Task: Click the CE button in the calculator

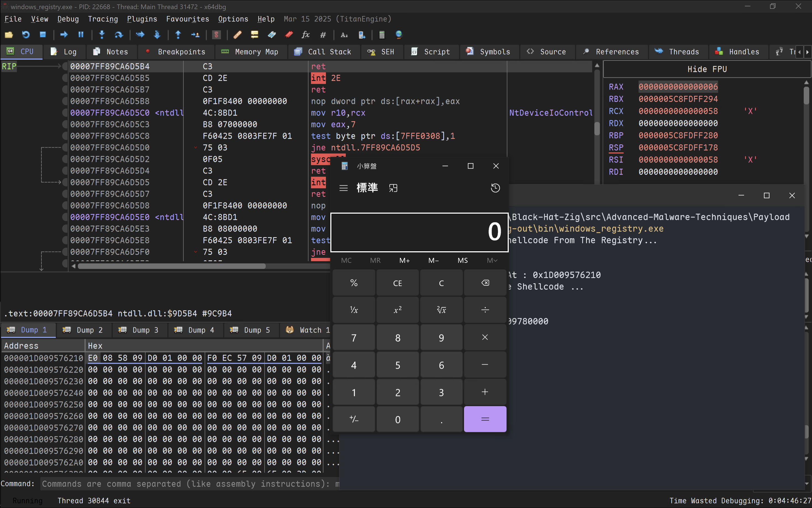Action: (397, 283)
